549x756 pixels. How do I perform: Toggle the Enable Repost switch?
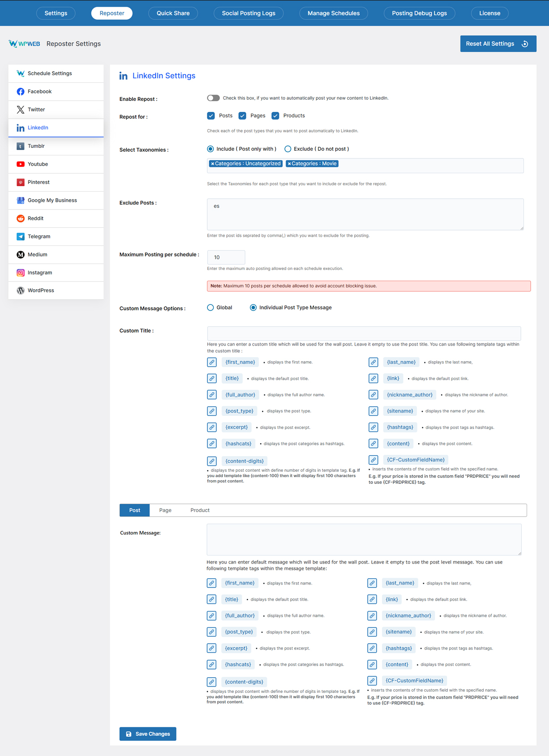pyautogui.click(x=213, y=98)
